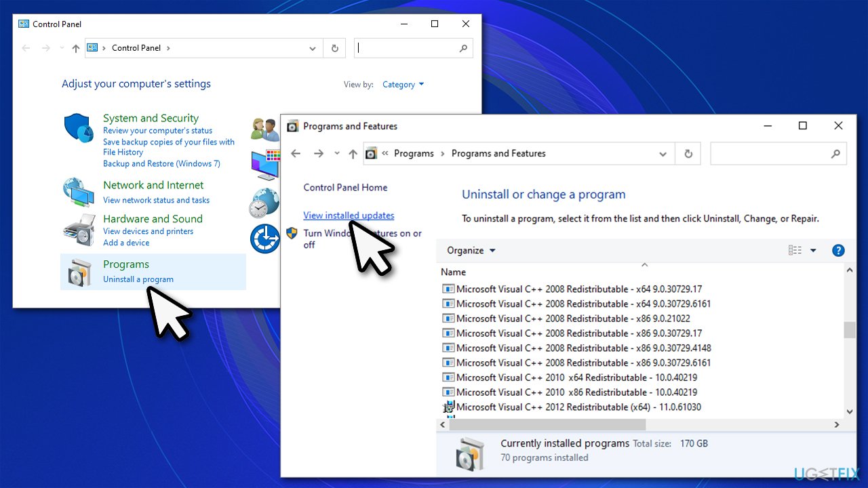Open the View by Category dropdown

point(403,85)
